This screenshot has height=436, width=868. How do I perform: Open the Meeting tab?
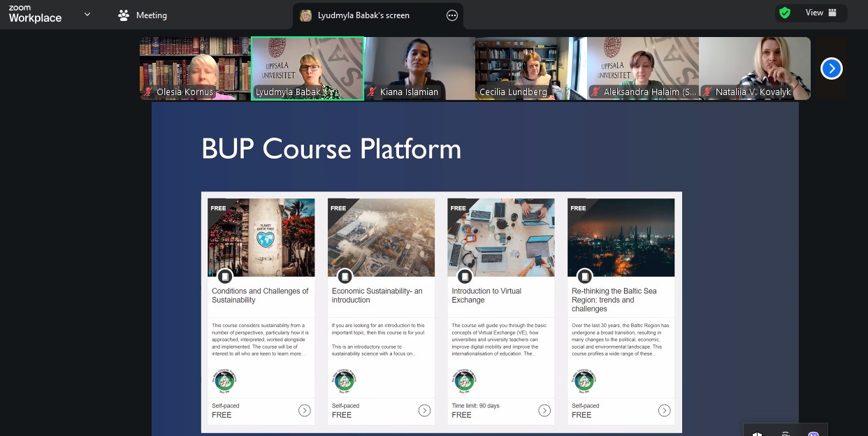pyautogui.click(x=143, y=15)
